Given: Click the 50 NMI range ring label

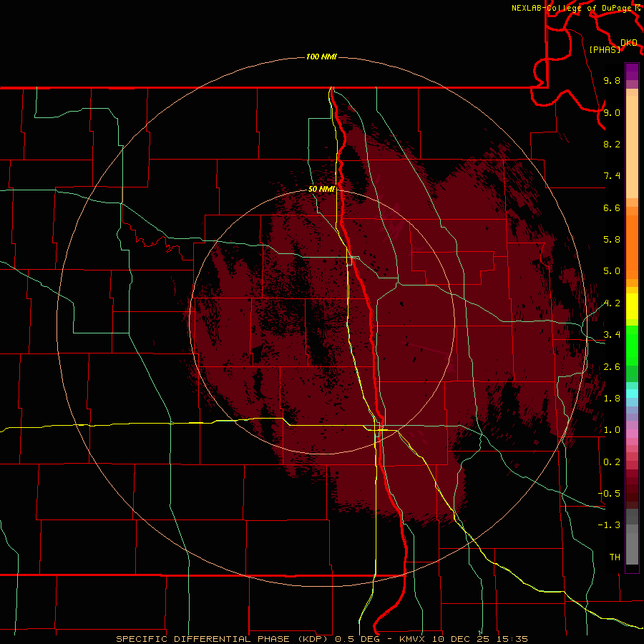Looking at the screenshot, I should point(321,189).
